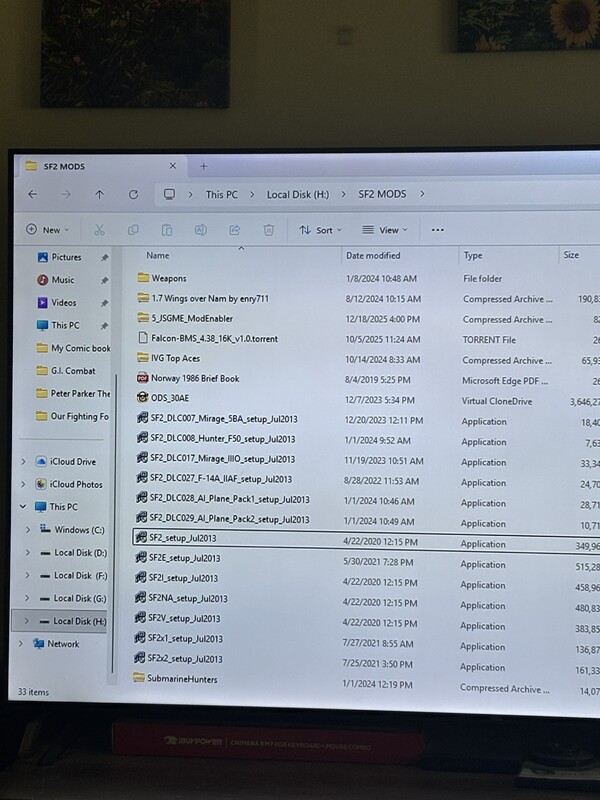Close the SF2 MODS tab

point(172,166)
